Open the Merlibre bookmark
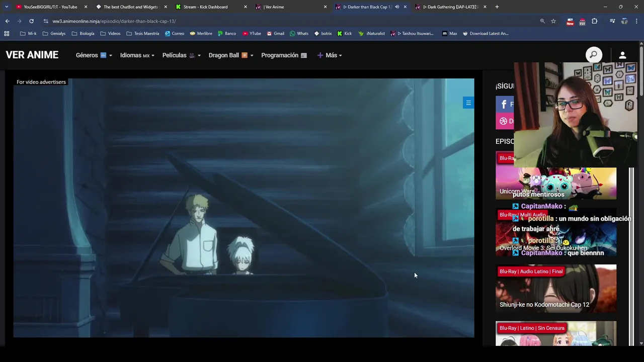644x362 pixels. pos(201,34)
